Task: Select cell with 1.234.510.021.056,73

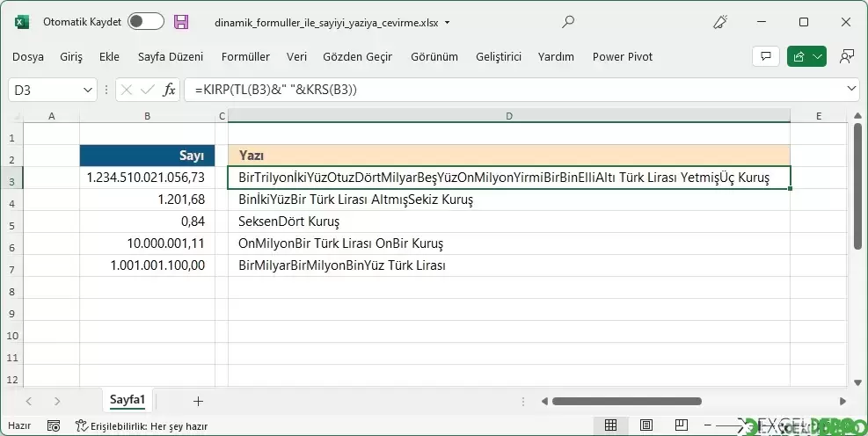Action: tap(147, 178)
